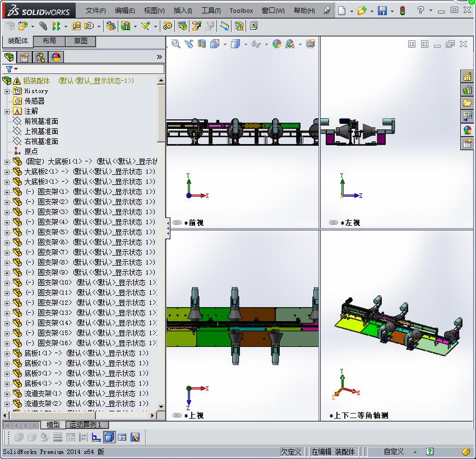This screenshot has width=476, height=459.
Task: Expand the History tree node
Action: click(x=7, y=91)
